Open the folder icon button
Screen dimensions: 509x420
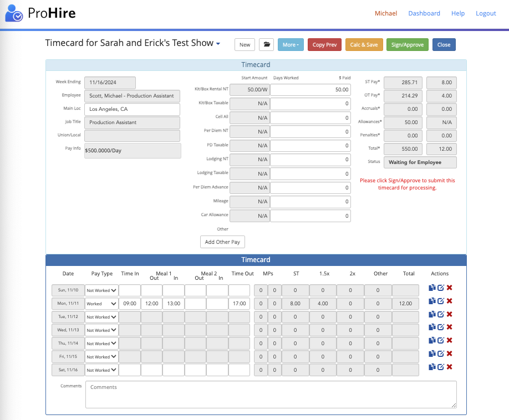click(x=267, y=45)
